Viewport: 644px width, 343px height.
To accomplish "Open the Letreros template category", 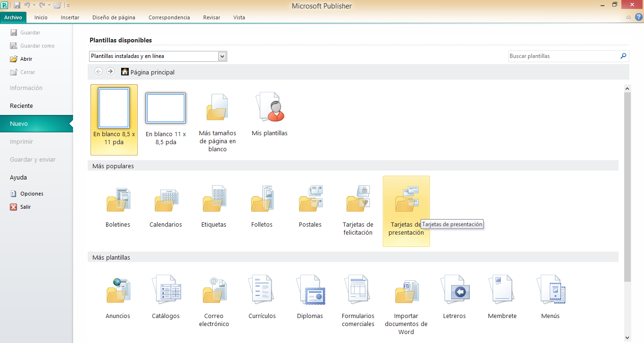I will pyautogui.click(x=454, y=298).
